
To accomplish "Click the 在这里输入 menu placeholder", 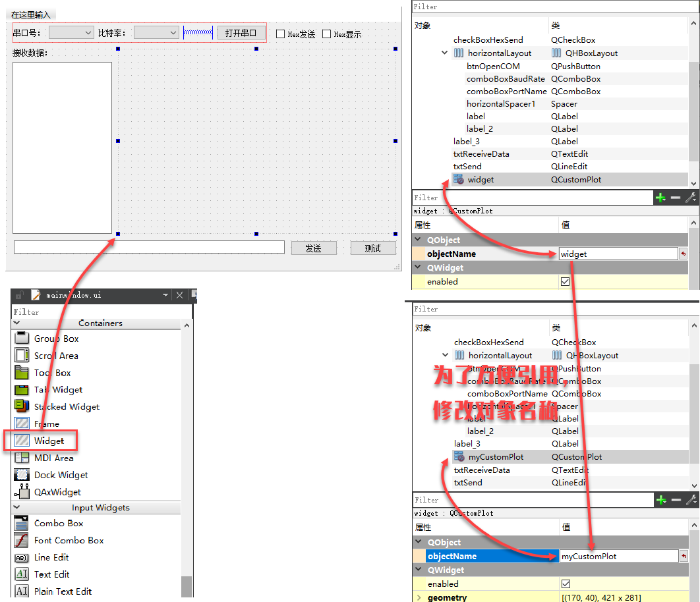I will [30, 14].
